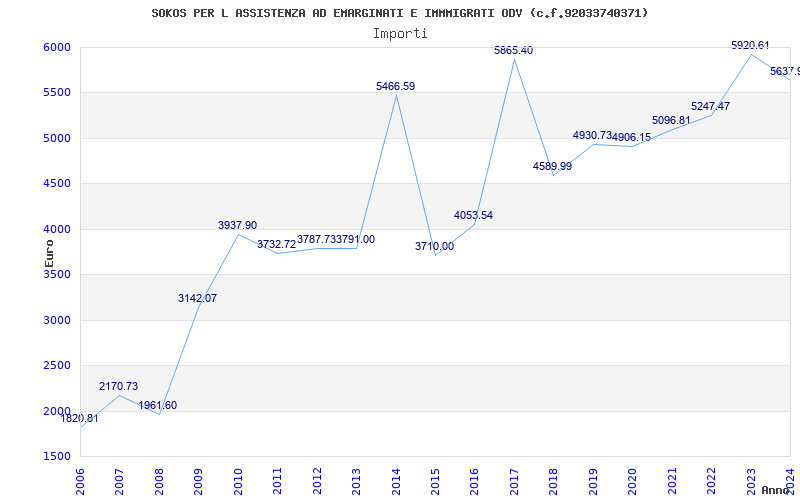Click the 'Anno' horizontal axis label
Viewport: 800px width, 500px height.
click(776, 490)
